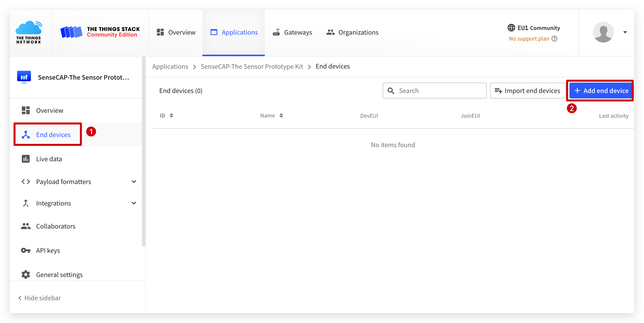This screenshot has height=323, width=644.
Task: Click the Applications window icon
Action: (x=214, y=32)
